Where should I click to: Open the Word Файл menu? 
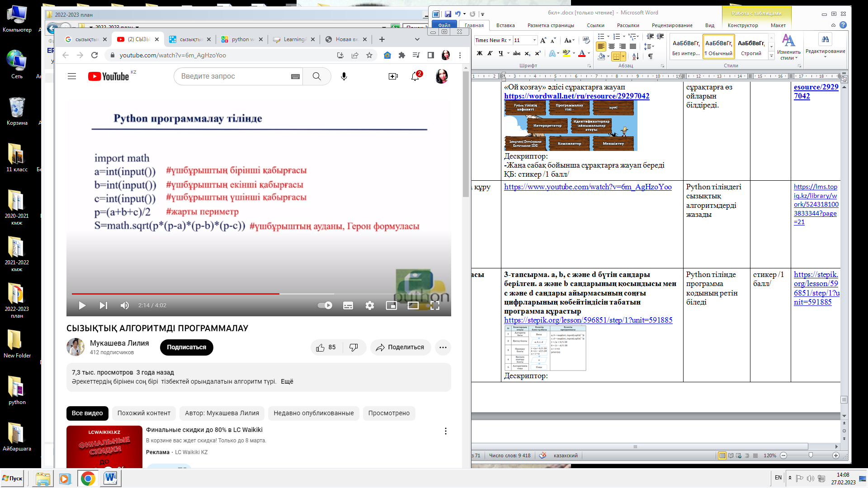tap(444, 25)
